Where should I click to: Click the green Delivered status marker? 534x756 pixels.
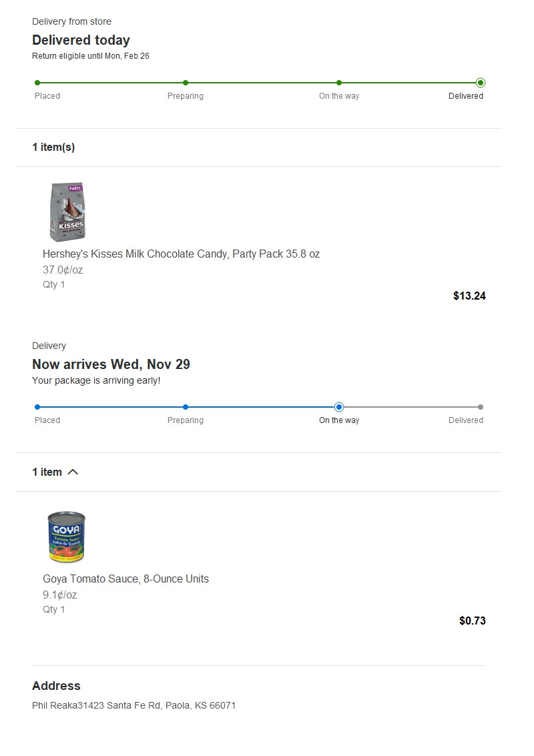[x=481, y=83]
